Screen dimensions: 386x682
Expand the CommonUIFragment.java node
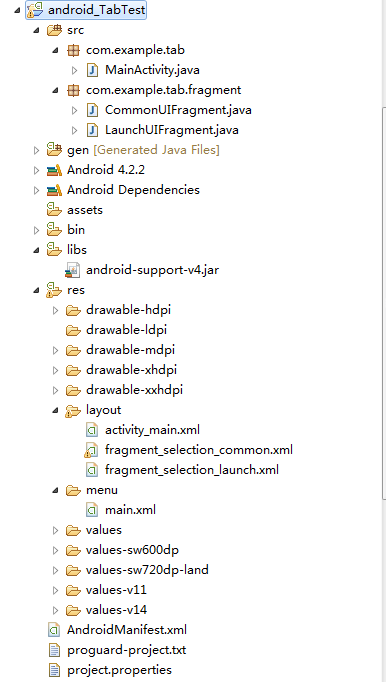tap(74, 110)
